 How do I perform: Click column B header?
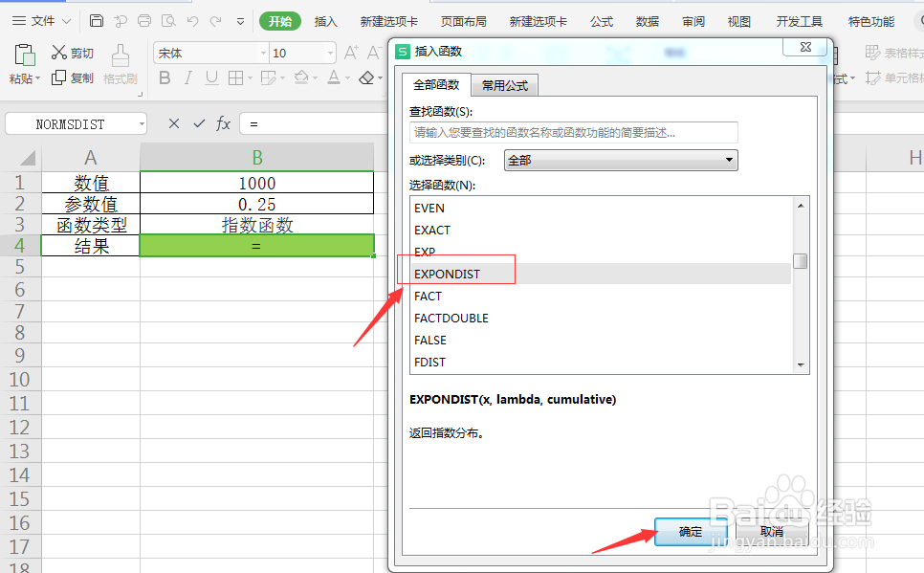point(257,158)
